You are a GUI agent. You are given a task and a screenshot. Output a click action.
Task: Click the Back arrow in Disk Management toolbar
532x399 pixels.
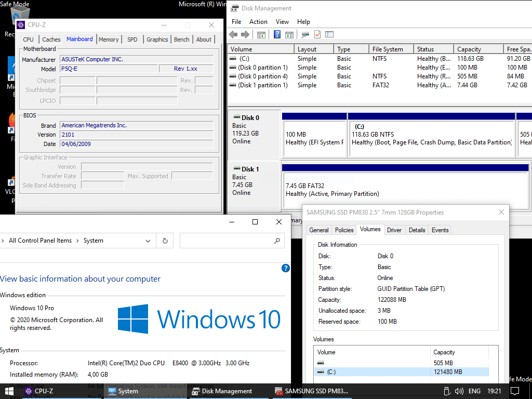(233, 34)
